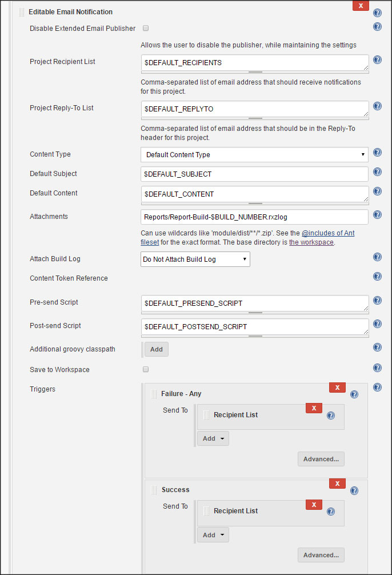
Task: Open help icon for Post-send Script
Action: pyautogui.click(x=377, y=324)
